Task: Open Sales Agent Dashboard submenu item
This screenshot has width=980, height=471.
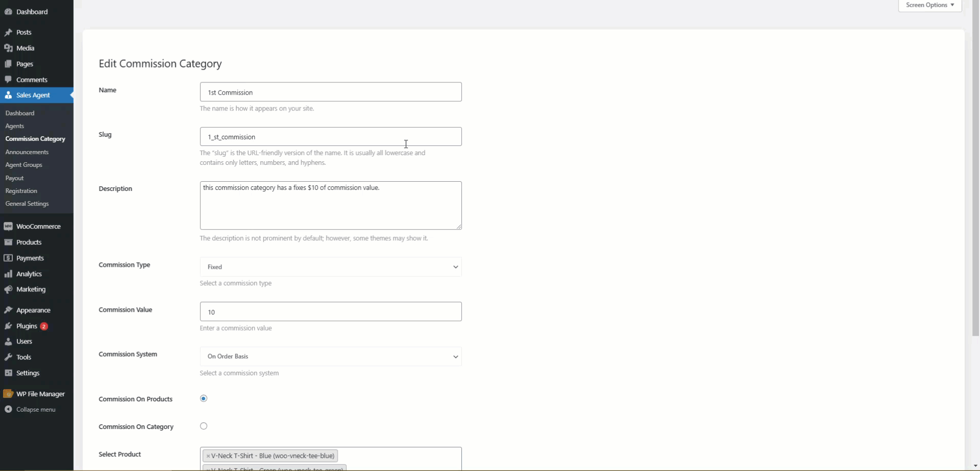Action: 20,113
